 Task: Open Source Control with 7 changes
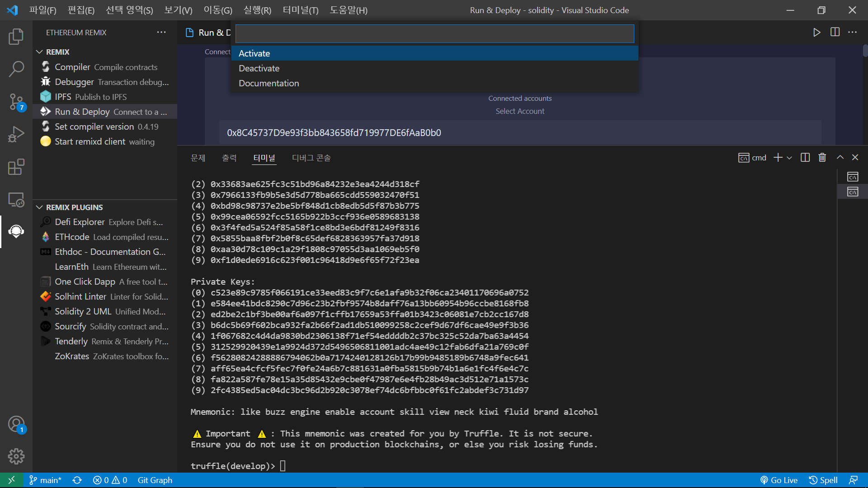pyautogui.click(x=16, y=102)
